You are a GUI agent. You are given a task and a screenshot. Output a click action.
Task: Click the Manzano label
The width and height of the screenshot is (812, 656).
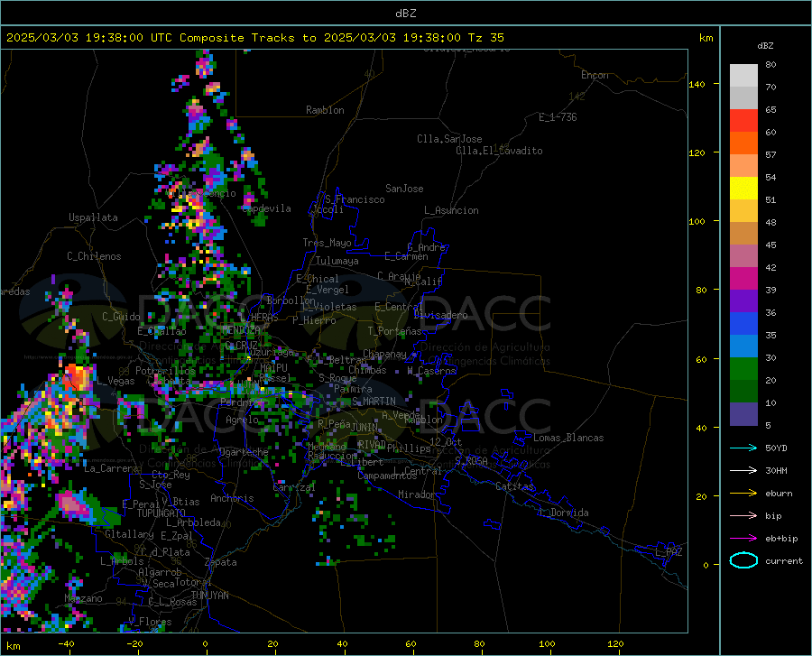coord(83,598)
